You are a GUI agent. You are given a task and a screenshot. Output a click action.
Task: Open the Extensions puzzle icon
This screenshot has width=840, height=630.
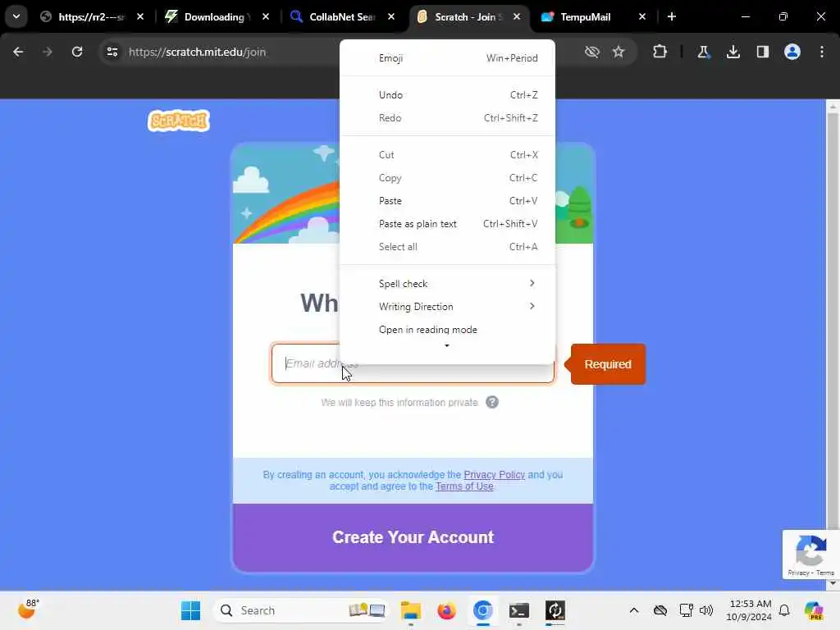pyautogui.click(x=660, y=52)
